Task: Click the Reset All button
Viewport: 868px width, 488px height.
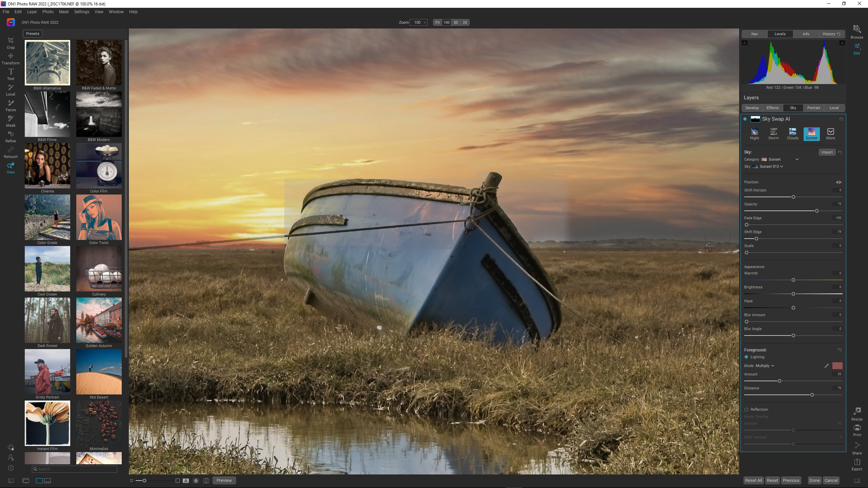Action: [753, 480]
